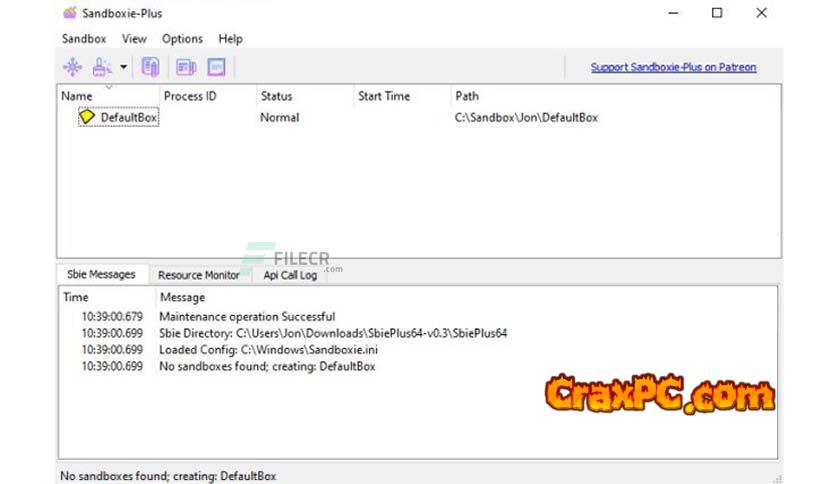Open the Options menu

182,39
